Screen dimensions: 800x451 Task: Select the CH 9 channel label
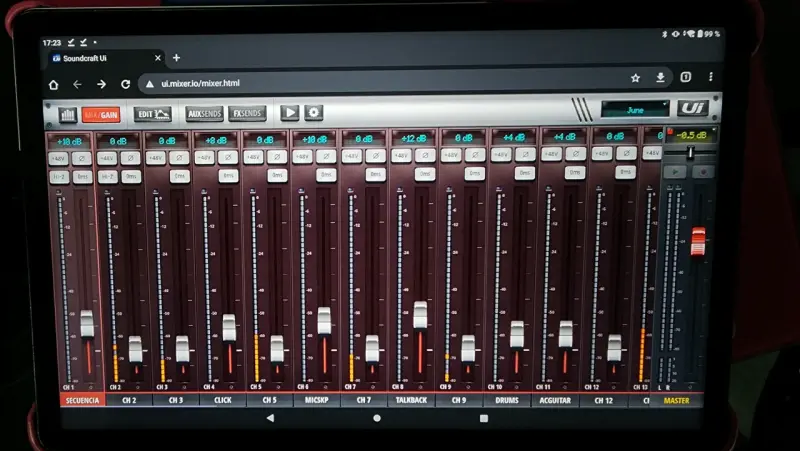459,400
